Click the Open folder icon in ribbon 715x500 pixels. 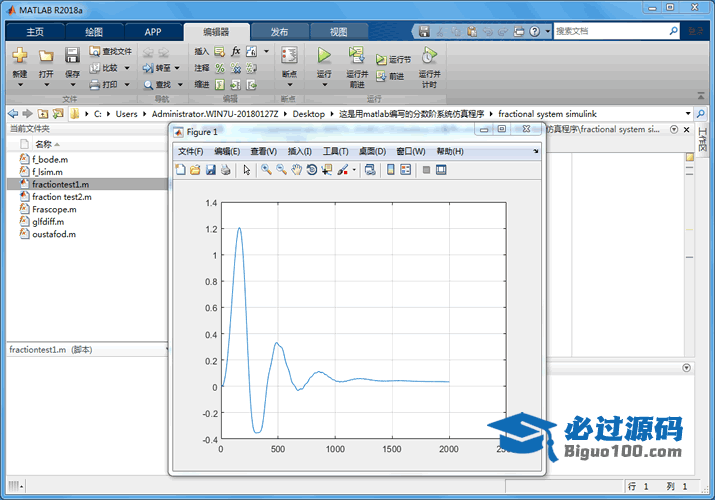point(46,56)
